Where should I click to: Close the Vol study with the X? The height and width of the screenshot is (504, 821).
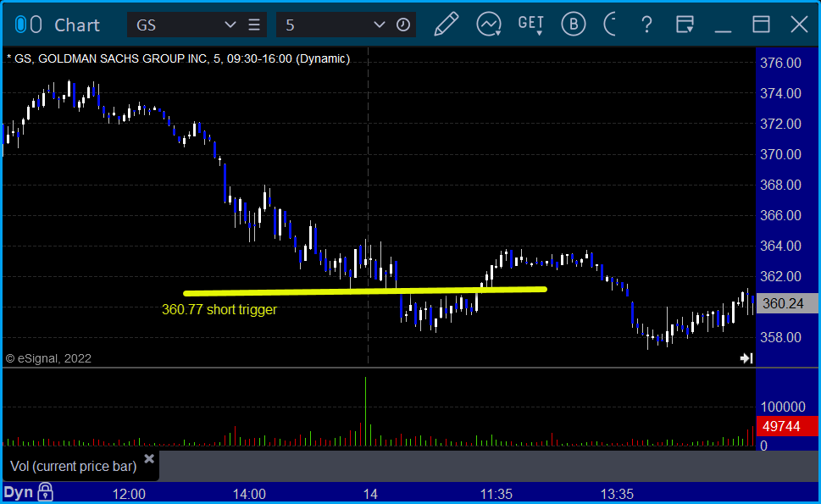point(149,459)
